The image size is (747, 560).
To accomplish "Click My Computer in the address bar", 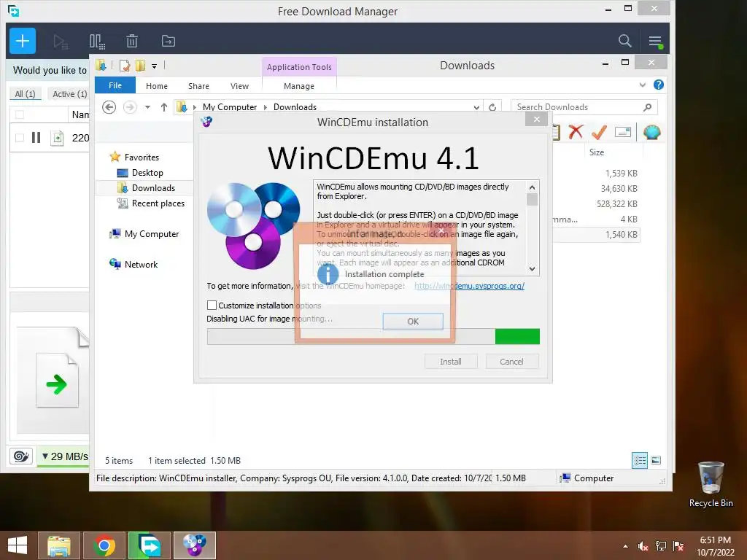I will tap(230, 107).
